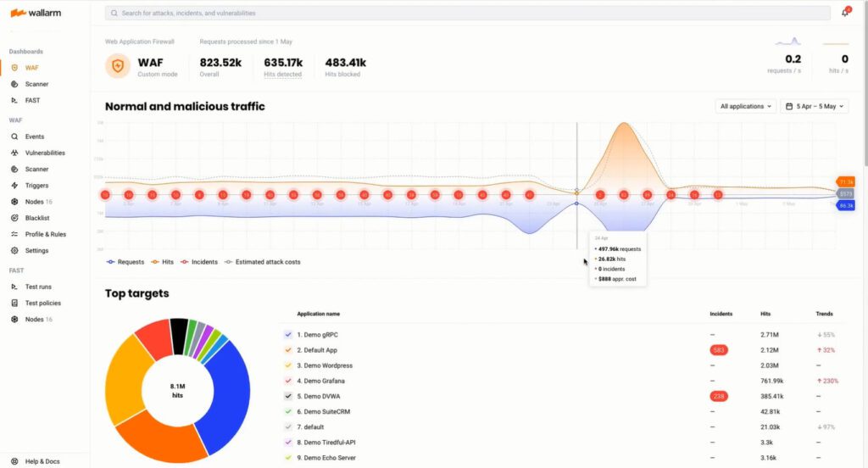
Task: Open the WAF dashboard menu item
Action: (32, 68)
